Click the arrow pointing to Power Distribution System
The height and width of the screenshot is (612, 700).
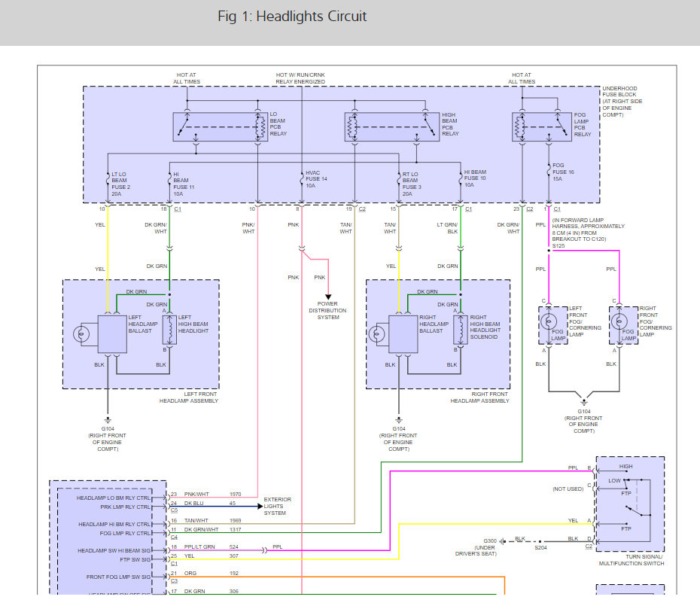(x=328, y=297)
